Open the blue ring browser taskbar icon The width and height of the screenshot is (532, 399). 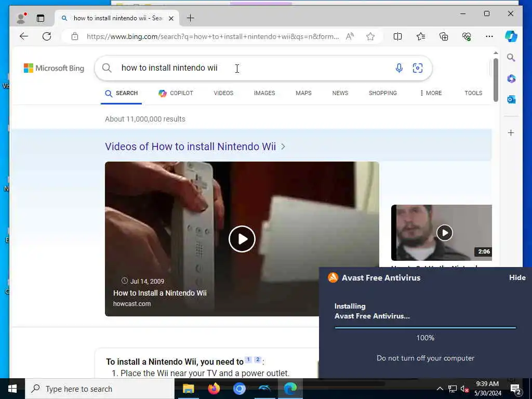239,389
